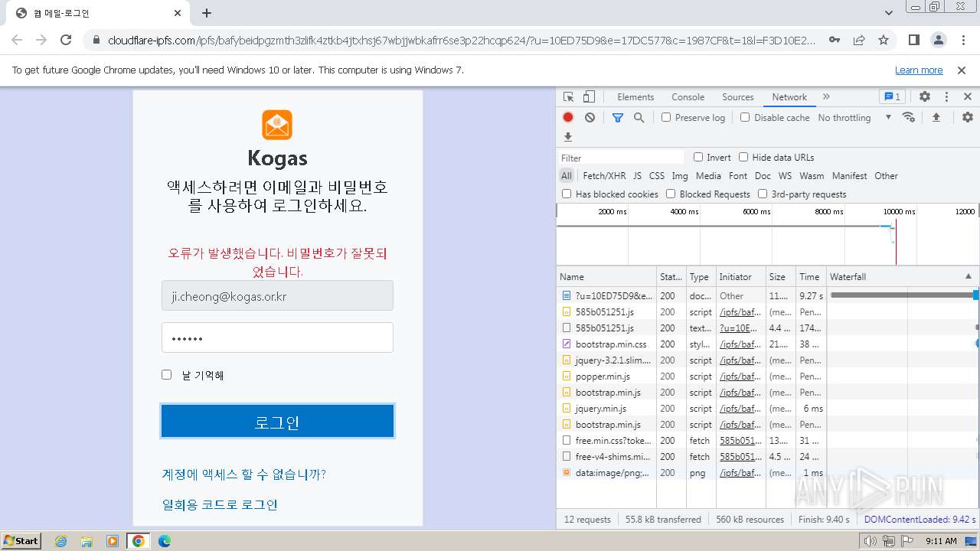This screenshot has width=980, height=551.
Task: Reload the page
Action: click(x=66, y=40)
